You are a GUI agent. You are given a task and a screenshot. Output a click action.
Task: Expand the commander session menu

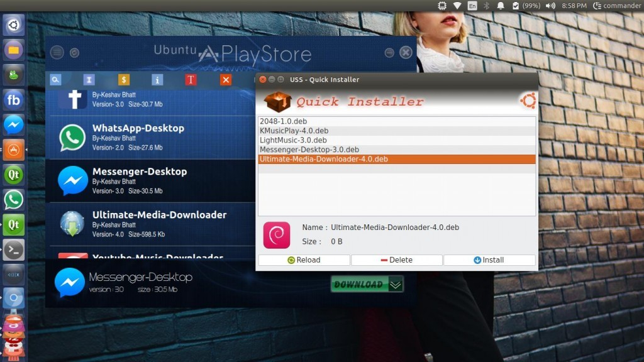(x=616, y=6)
